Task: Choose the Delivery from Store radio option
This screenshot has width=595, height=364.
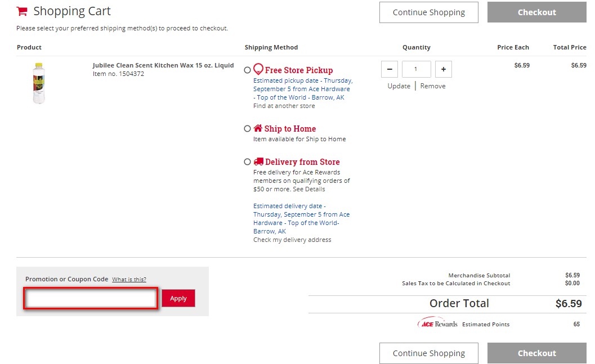Action: [248, 162]
